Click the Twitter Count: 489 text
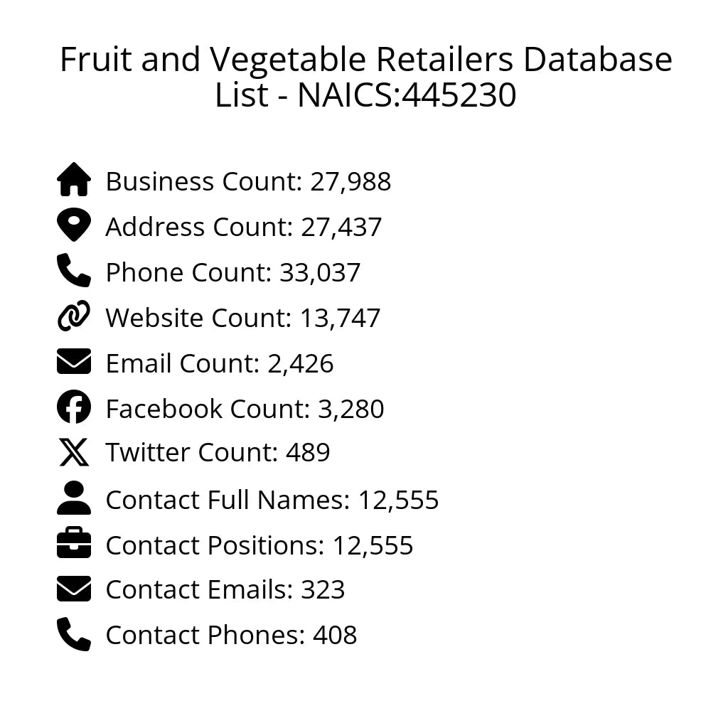Screen dimensions: 728x728 [x=218, y=453]
